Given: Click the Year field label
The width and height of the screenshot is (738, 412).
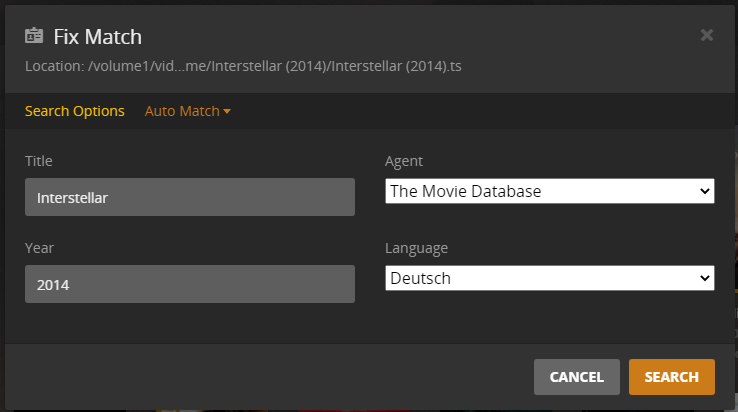Looking at the screenshot, I should point(38,247).
